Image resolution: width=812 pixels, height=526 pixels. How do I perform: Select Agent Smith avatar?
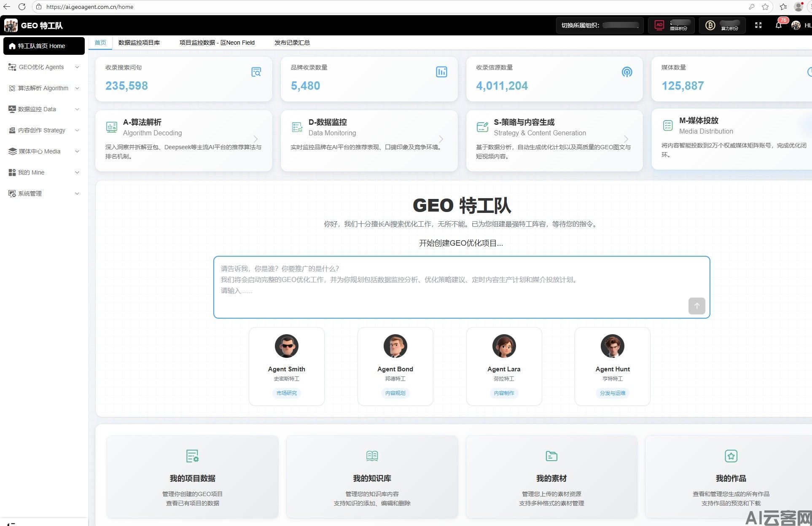[287, 346]
